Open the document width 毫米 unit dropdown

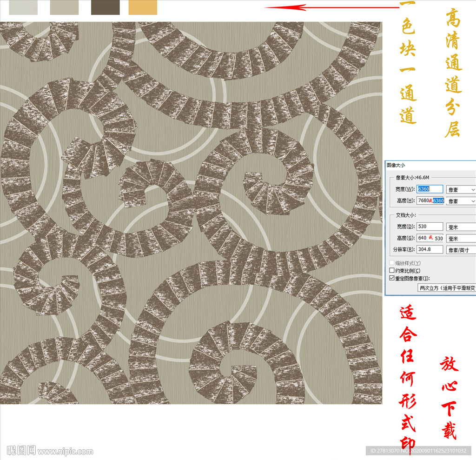461,227
